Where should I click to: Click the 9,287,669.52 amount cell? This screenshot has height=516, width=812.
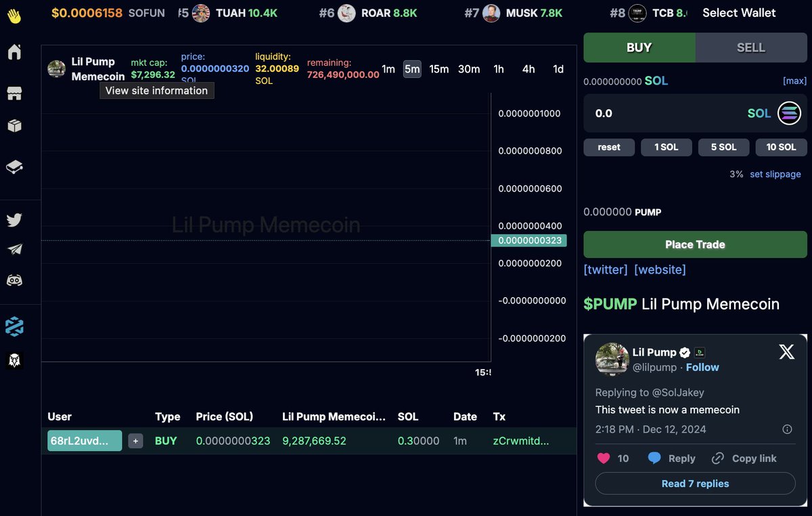pos(314,441)
